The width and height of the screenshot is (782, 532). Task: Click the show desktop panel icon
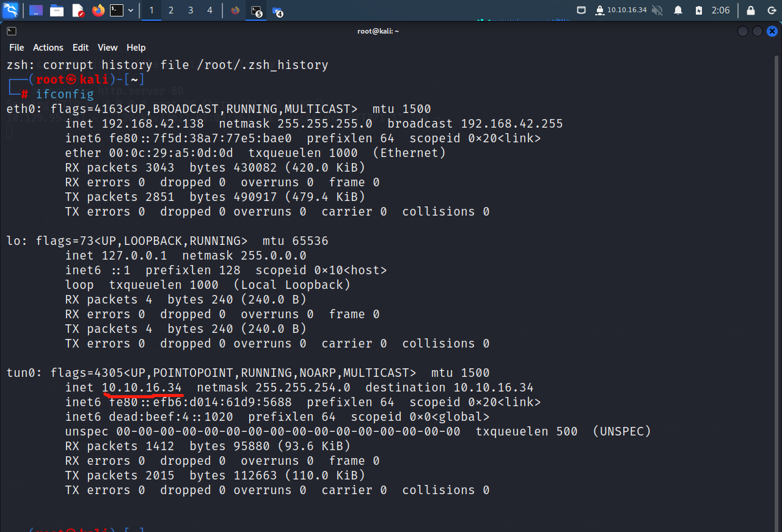tap(36, 10)
